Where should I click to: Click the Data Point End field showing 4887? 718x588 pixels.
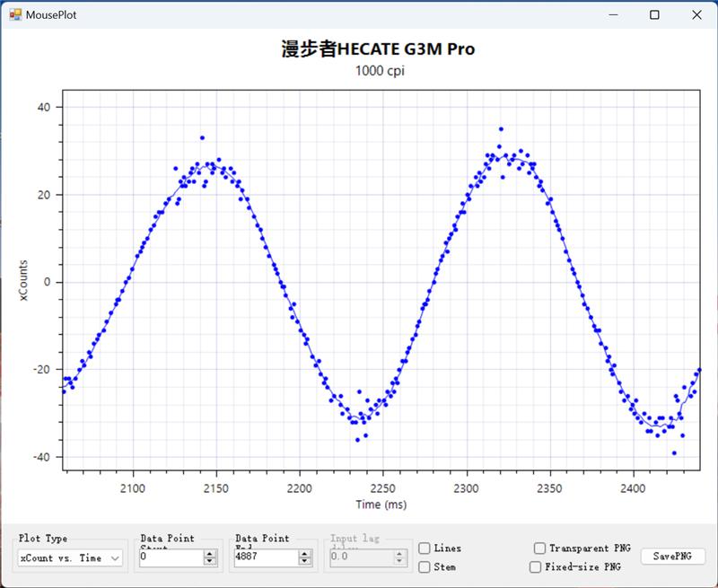click(x=265, y=557)
